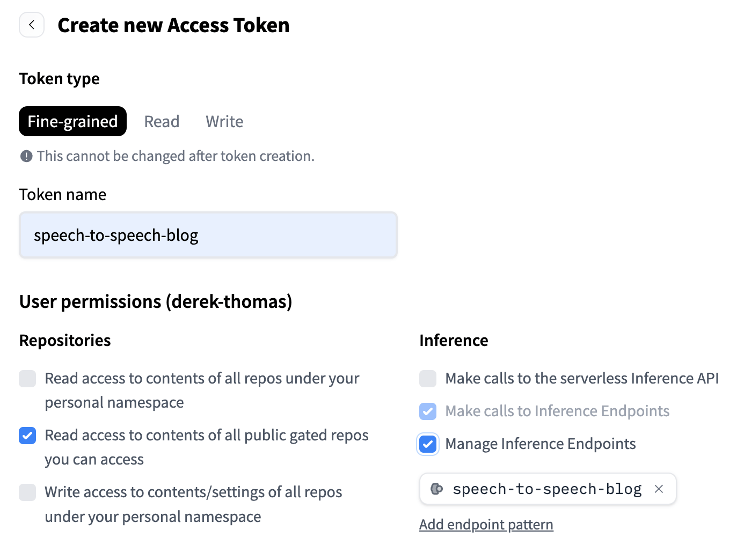
Task: Click the User permissions heading
Action: click(156, 301)
